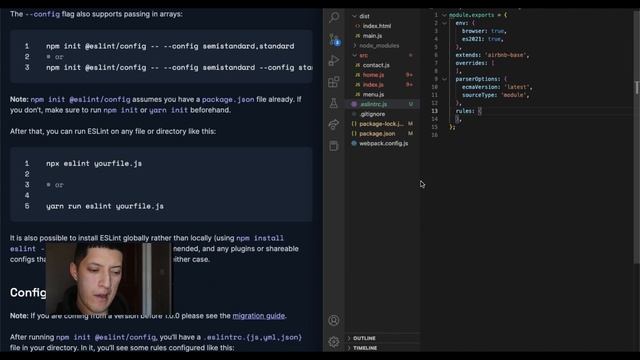Open the Accounts icon in activity bar
The height and width of the screenshot is (360, 640).
click(334, 320)
